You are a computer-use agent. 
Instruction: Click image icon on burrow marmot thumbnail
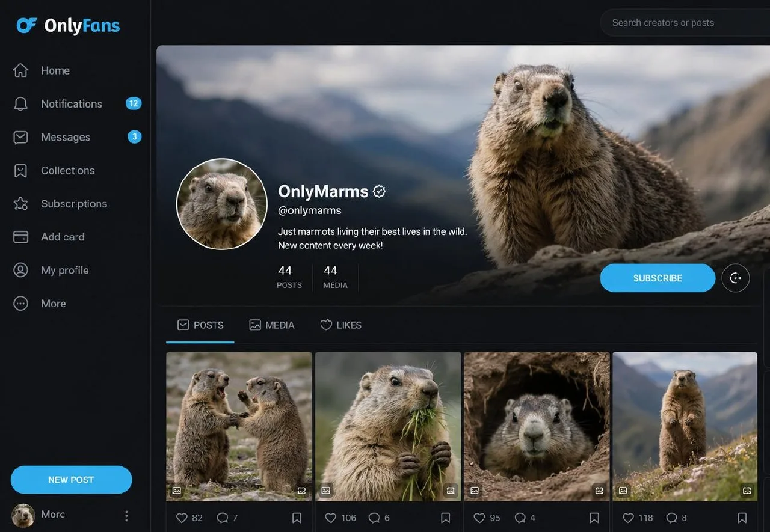pyautogui.click(x=475, y=491)
